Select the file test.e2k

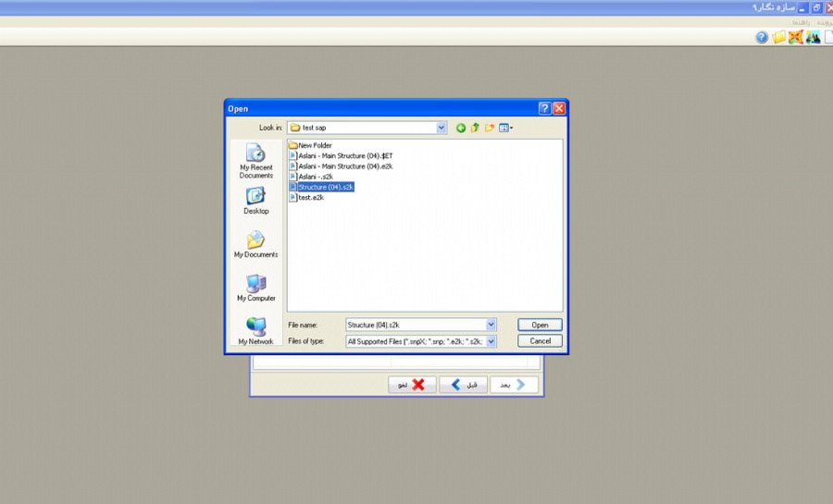pos(310,197)
